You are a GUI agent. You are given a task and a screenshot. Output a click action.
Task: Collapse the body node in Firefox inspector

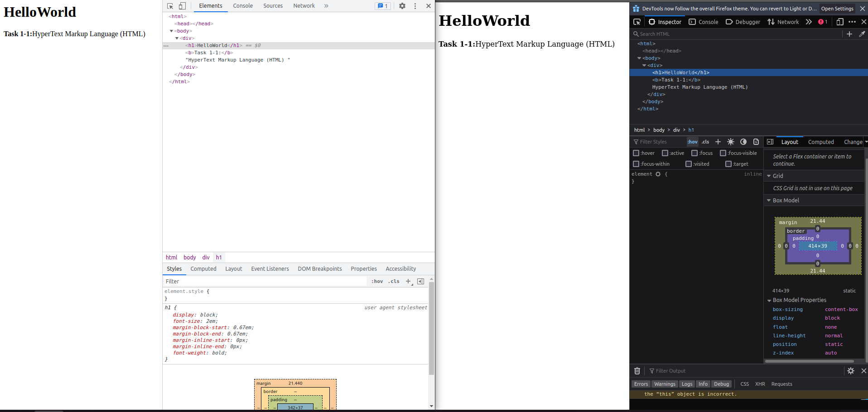[639, 58]
